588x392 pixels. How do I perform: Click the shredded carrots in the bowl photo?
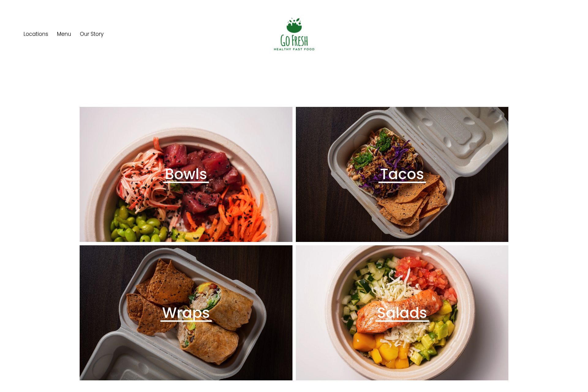[242, 214]
